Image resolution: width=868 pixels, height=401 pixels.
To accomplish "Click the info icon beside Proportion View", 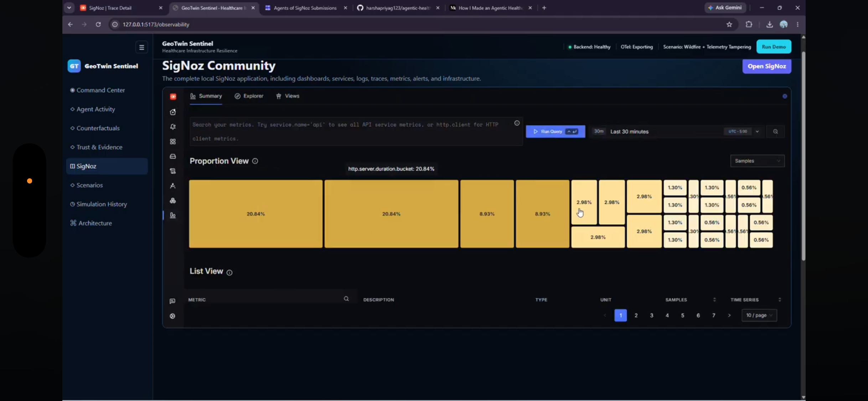I will (255, 161).
